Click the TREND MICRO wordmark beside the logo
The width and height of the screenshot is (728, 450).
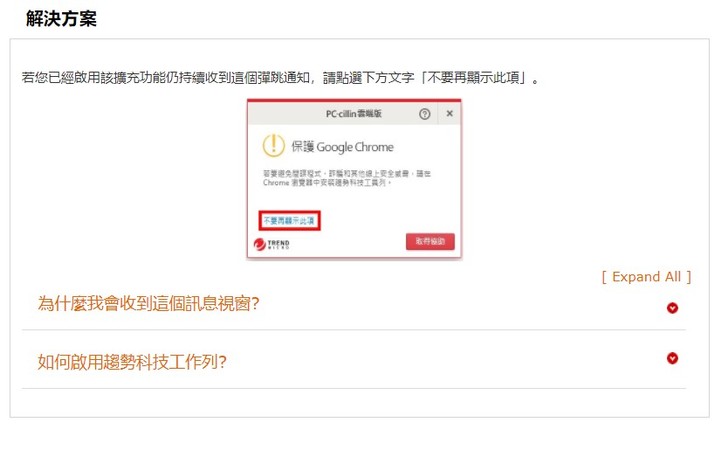tap(279, 244)
